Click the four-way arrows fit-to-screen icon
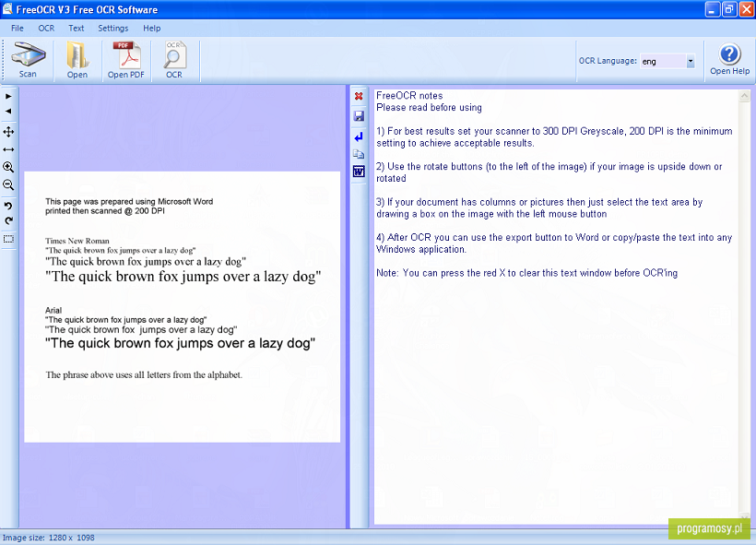The image size is (756, 545). pyautogui.click(x=8, y=132)
